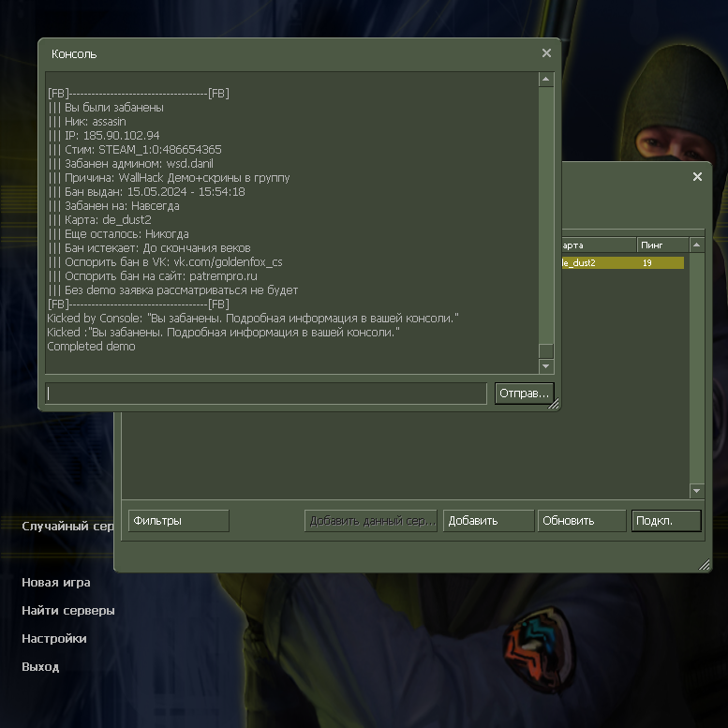This screenshot has width=728, height=728.
Task: Click the 'Стим: STEAM_1:0:486654365' line
Action: tap(135, 150)
